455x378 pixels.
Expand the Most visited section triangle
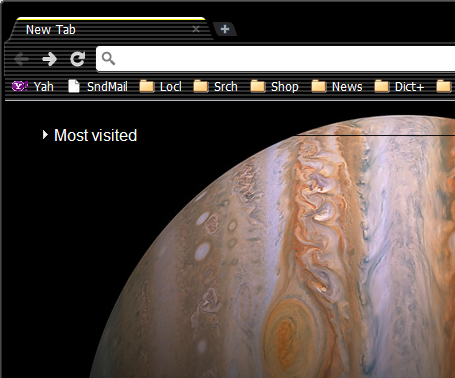tap(45, 135)
